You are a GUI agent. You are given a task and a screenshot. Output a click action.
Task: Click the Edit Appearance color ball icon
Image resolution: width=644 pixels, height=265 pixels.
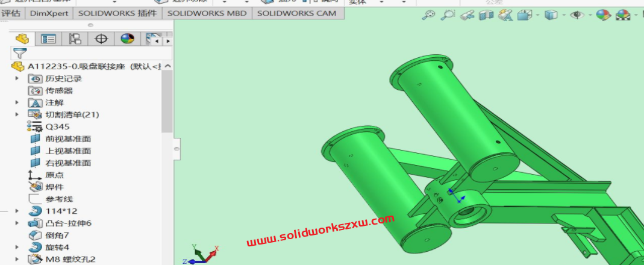pyautogui.click(x=604, y=16)
